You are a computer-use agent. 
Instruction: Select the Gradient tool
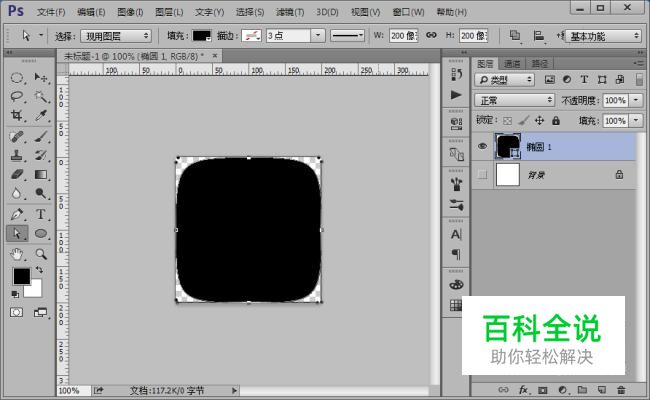[41, 175]
